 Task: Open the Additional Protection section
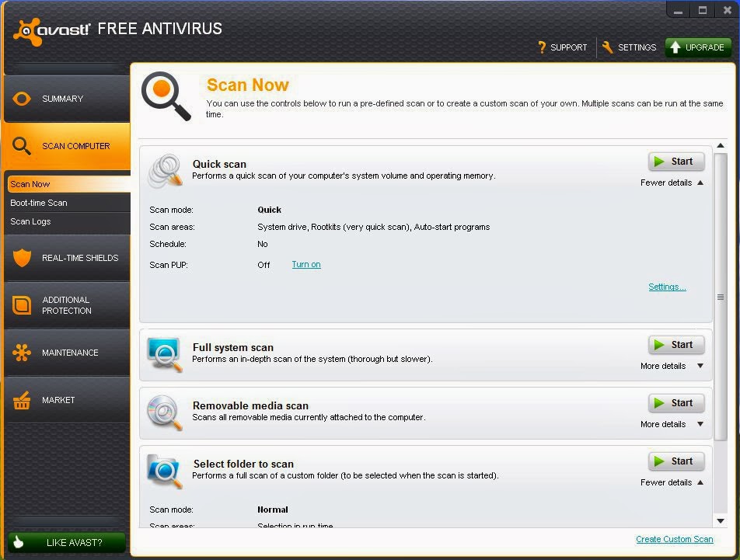(x=66, y=305)
